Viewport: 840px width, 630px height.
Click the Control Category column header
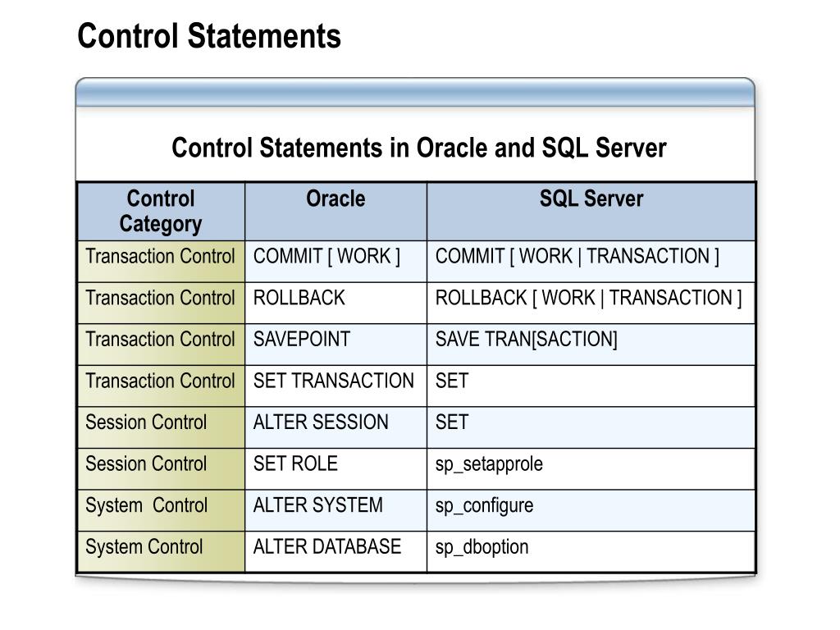pos(161,211)
